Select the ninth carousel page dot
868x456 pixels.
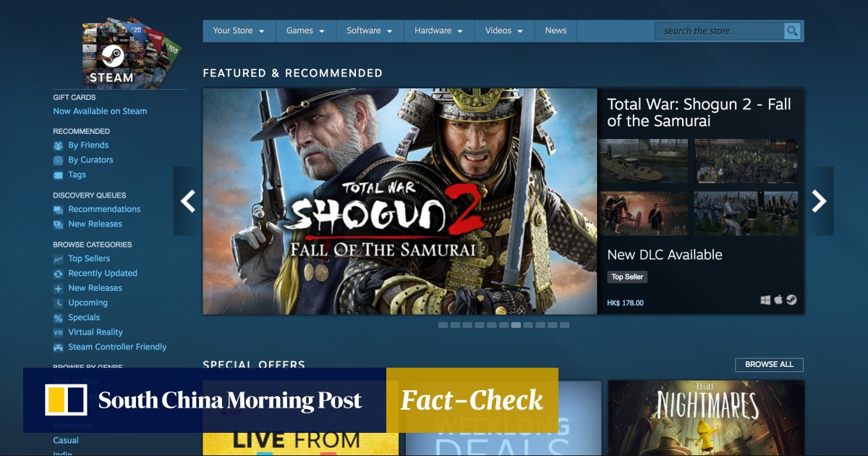[540, 325]
